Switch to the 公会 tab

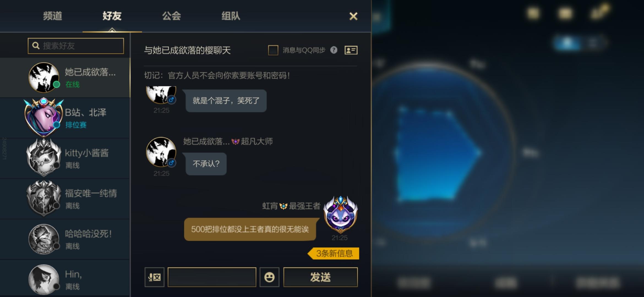tap(171, 16)
